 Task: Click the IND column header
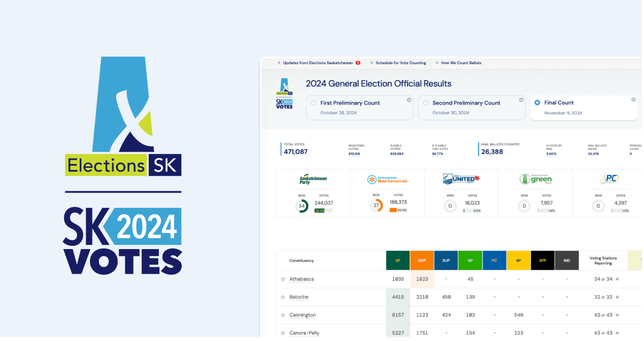point(566,260)
